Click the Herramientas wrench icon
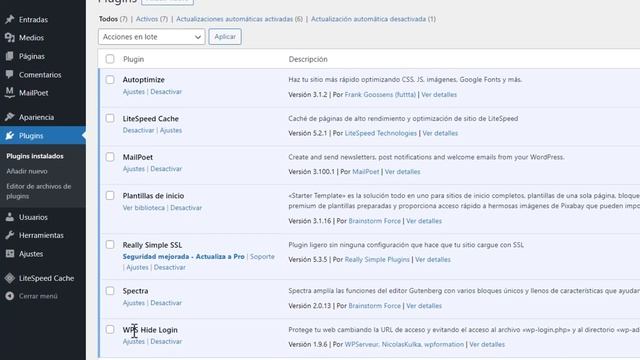The height and width of the screenshot is (360, 640). click(10, 235)
